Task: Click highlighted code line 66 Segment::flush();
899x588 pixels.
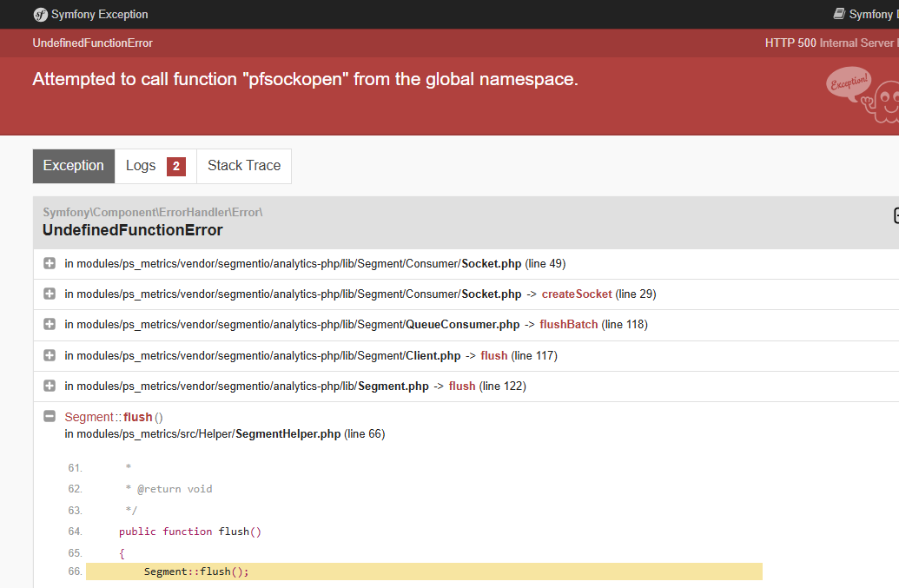Action: pos(424,571)
